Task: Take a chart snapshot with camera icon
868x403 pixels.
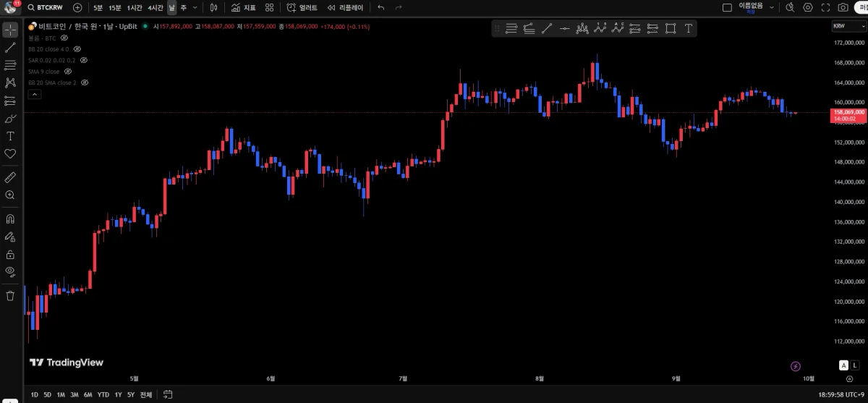Action: click(843, 7)
